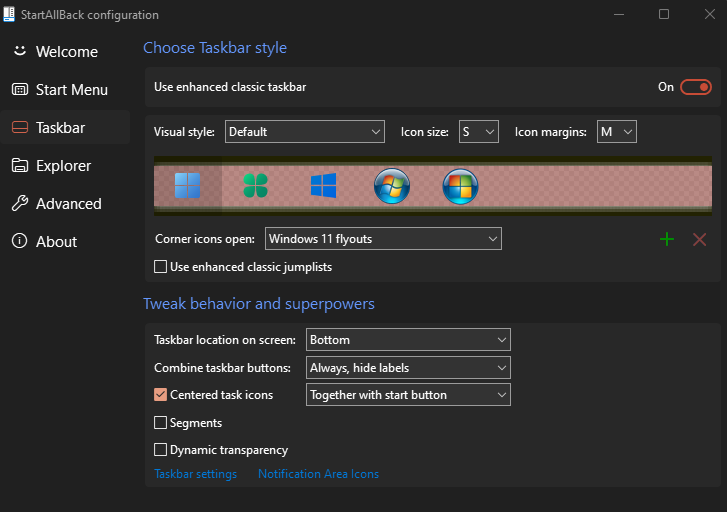Image resolution: width=727 pixels, height=512 pixels.
Task: Open the Notification Area Icons link
Action: point(318,474)
